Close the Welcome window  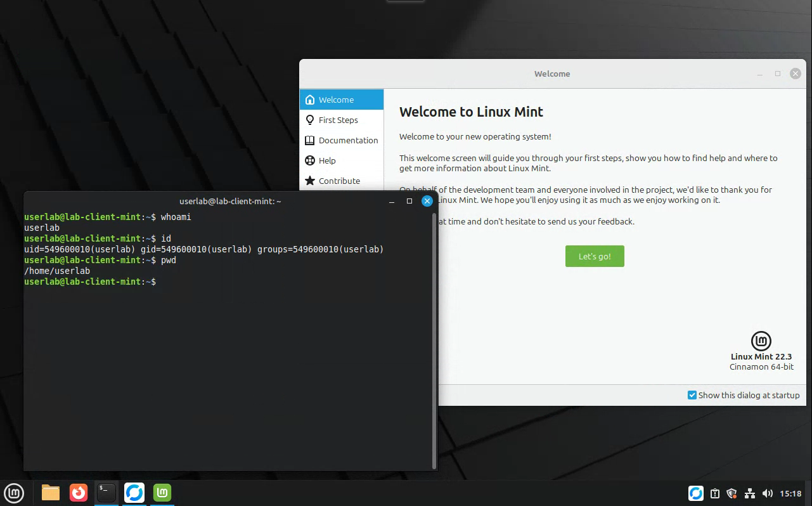pos(795,74)
